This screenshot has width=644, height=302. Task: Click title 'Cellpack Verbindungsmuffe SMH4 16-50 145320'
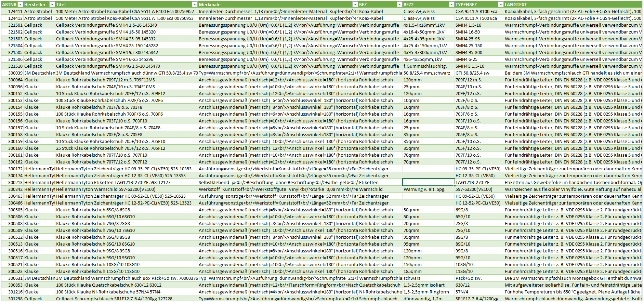tap(127, 32)
